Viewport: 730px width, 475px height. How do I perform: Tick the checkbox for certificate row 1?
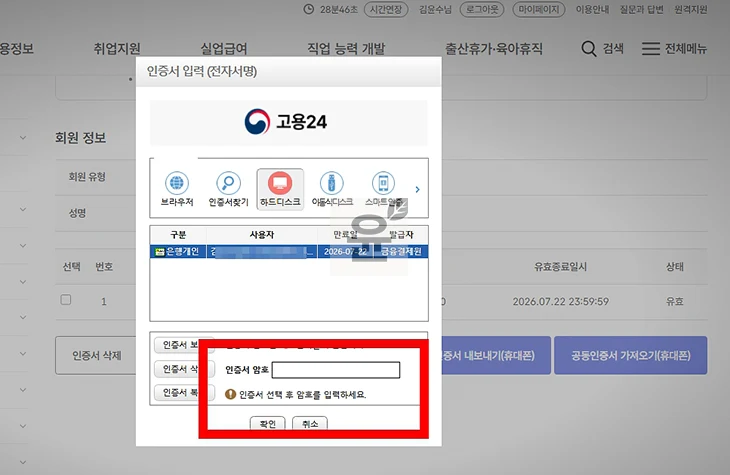pos(66,299)
